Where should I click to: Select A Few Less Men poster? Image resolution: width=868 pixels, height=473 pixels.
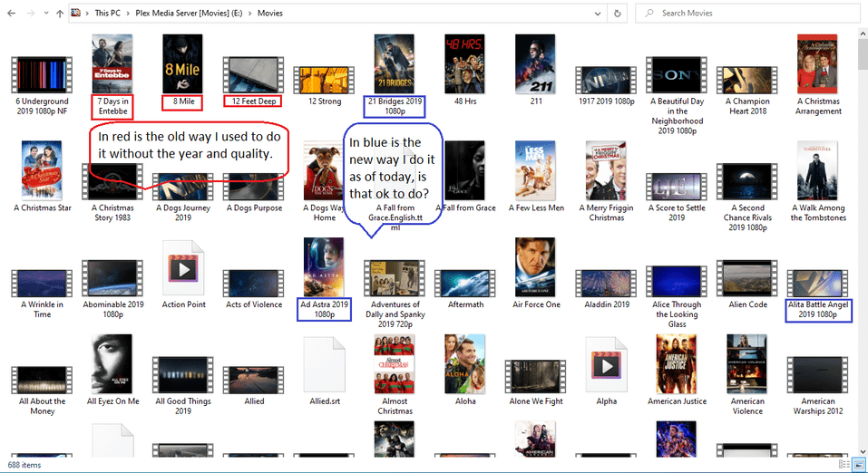pos(535,171)
